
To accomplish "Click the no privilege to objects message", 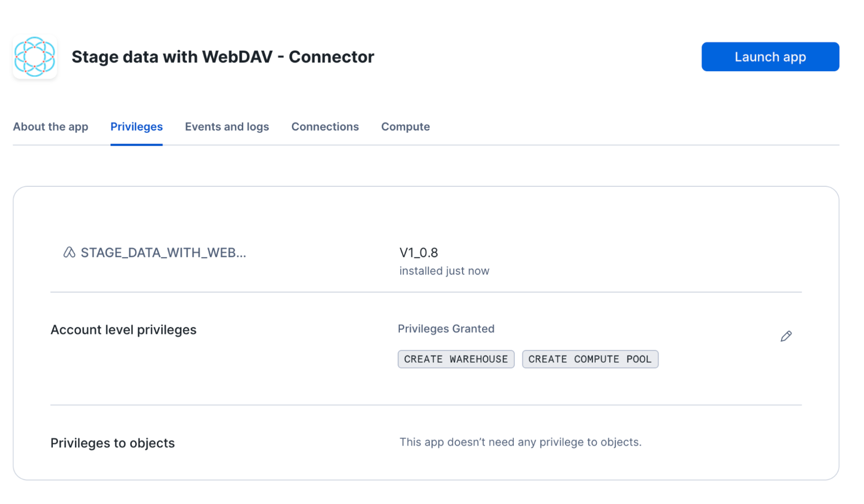I will [x=521, y=442].
